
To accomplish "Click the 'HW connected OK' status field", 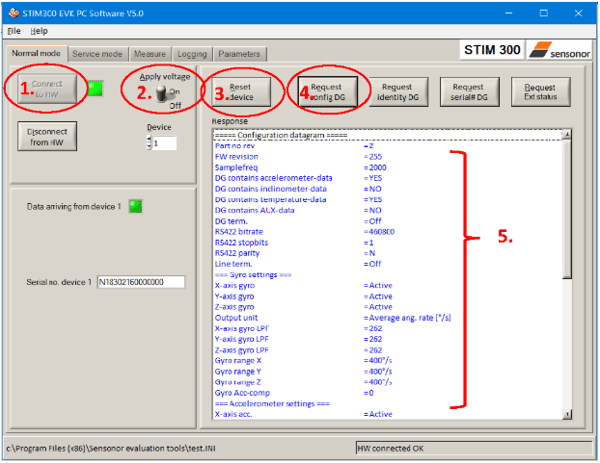I will coord(474,448).
